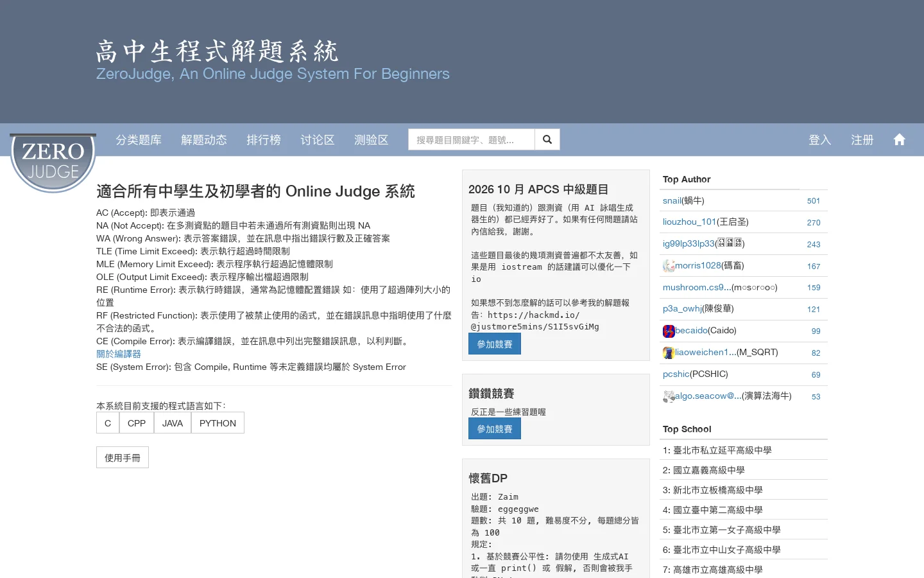924x578 pixels.
Task: Click algo.seacow's count 53
Action: [816, 397]
